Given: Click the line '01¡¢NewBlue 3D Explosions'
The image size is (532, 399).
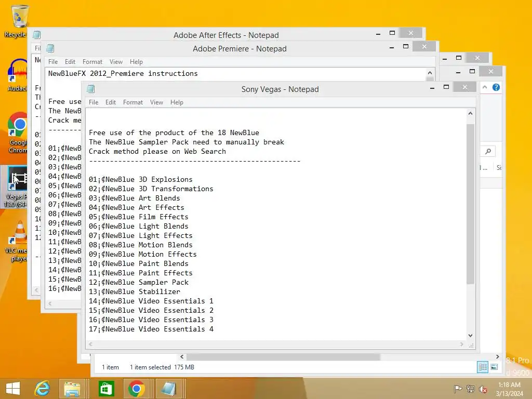Looking at the screenshot, I should tap(140, 179).
